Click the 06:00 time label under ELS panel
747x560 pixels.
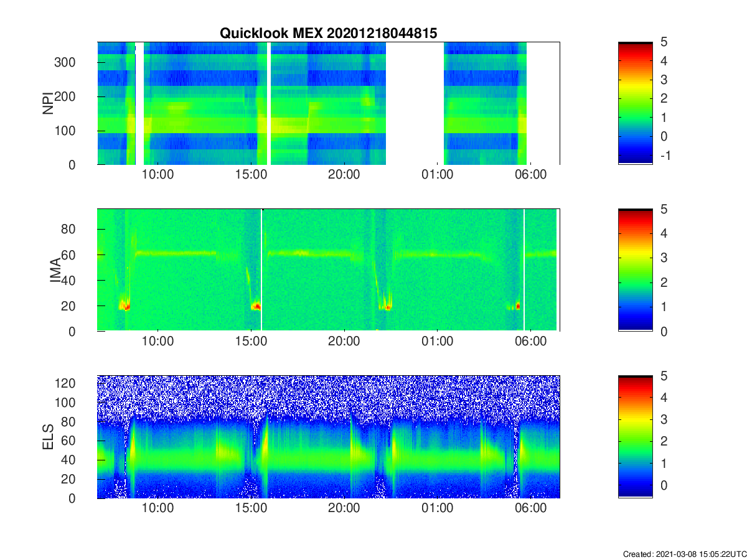pyautogui.click(x=530, y=508)
